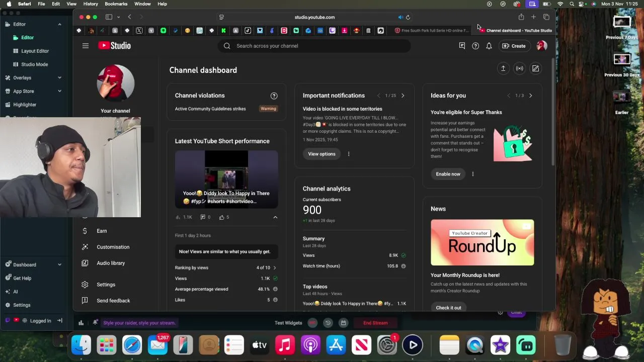This screenshot has width=644, height=362.
Task: Collapse the latest Short performance details
Action: [275, 217]
